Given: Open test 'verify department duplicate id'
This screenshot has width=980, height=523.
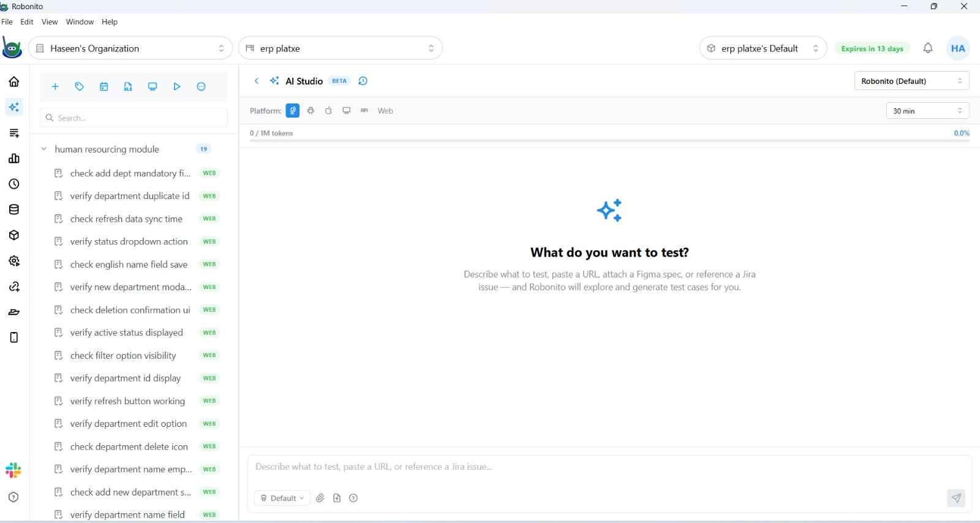Looking at the screenshot, I should pyautogui.click(x=130, y=196).
